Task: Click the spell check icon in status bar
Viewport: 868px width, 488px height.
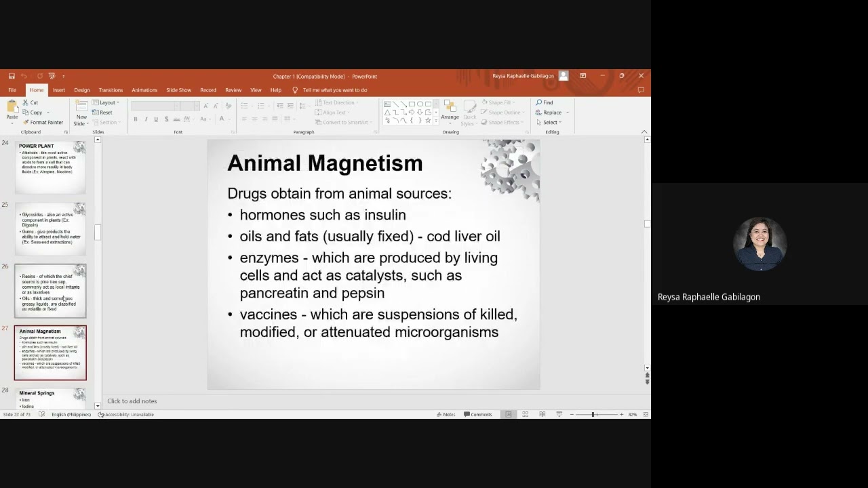Action: 42,414
